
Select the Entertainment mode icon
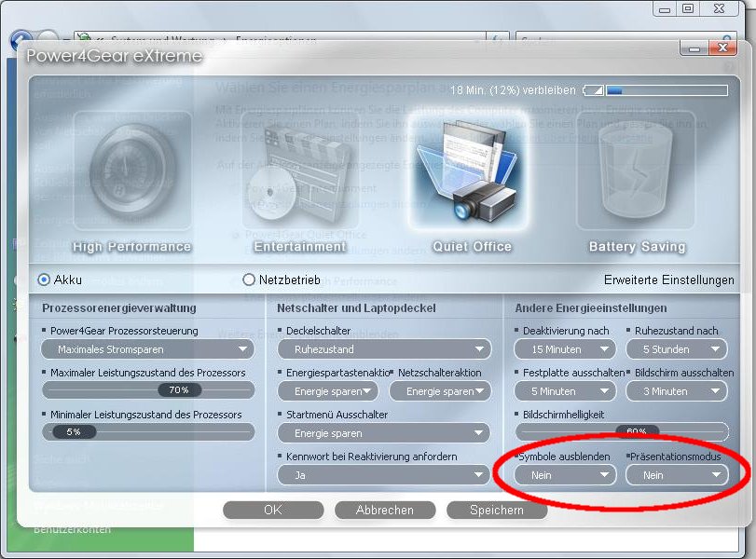click(x=300, y=174)
